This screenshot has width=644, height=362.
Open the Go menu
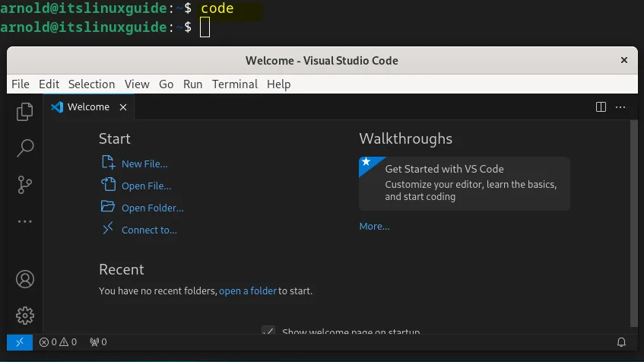click(x=166, y=84)
